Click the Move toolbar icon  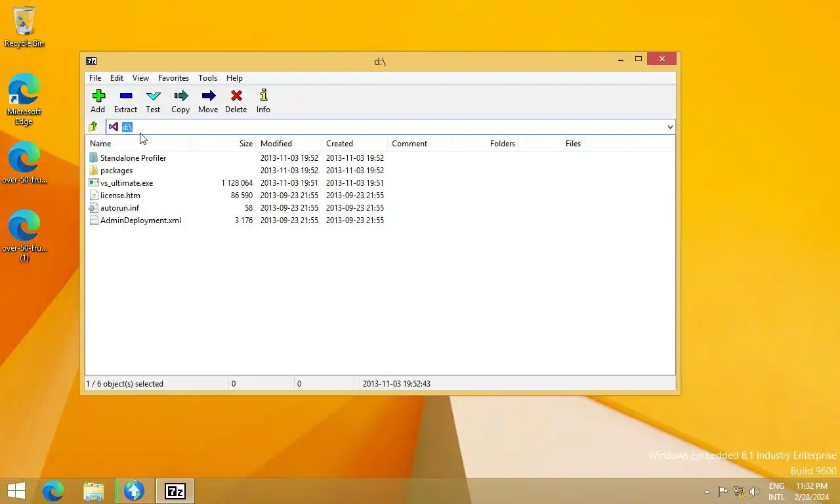pos(209,96)
